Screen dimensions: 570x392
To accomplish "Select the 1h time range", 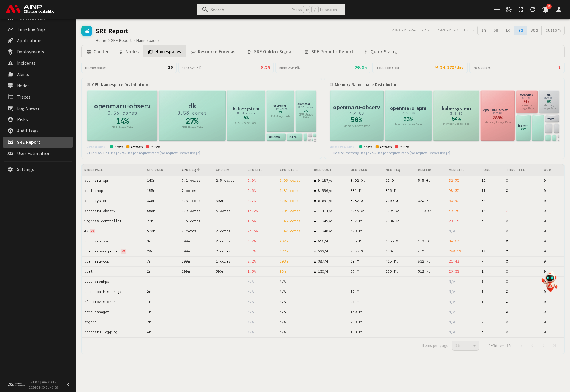I will point(483,30).
